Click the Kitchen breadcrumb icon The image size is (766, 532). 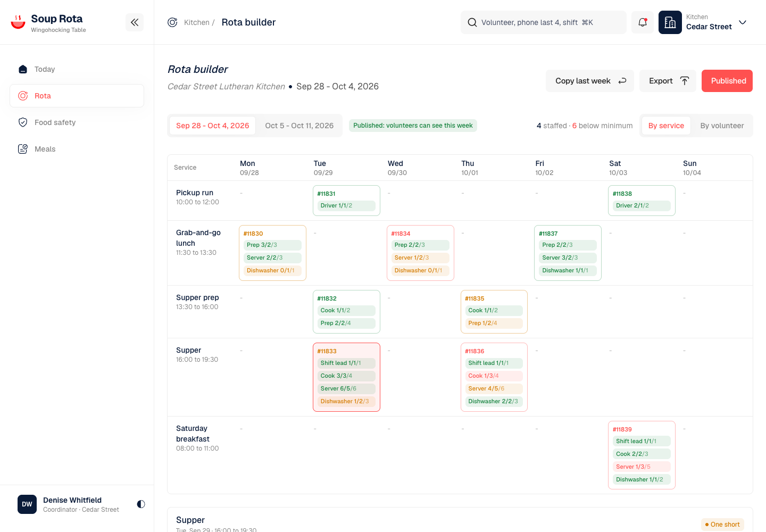coord(172,22)
